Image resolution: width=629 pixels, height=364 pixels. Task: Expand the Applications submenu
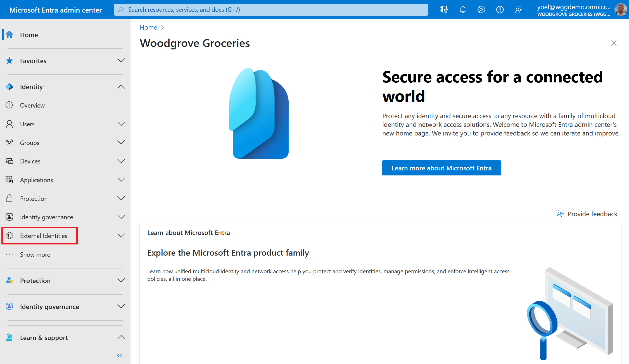click(121, 180)
